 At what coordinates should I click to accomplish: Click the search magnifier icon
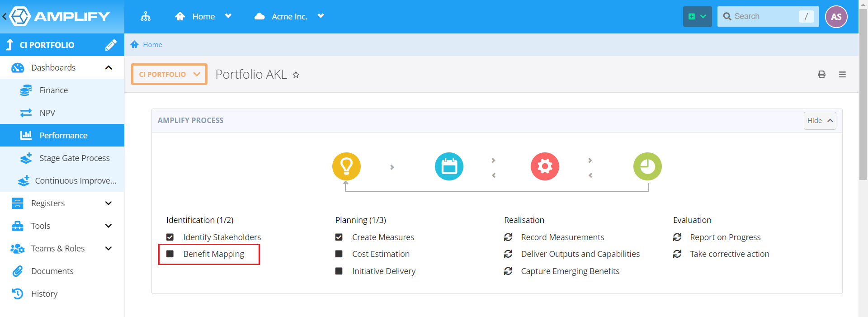click(727, 17)
